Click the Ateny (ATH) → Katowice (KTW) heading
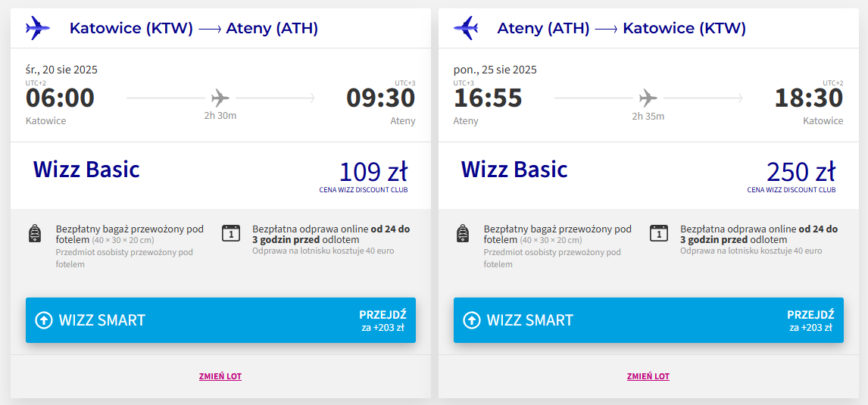Image resolution: width=868 pixels, height=405 pixels. 622,29
